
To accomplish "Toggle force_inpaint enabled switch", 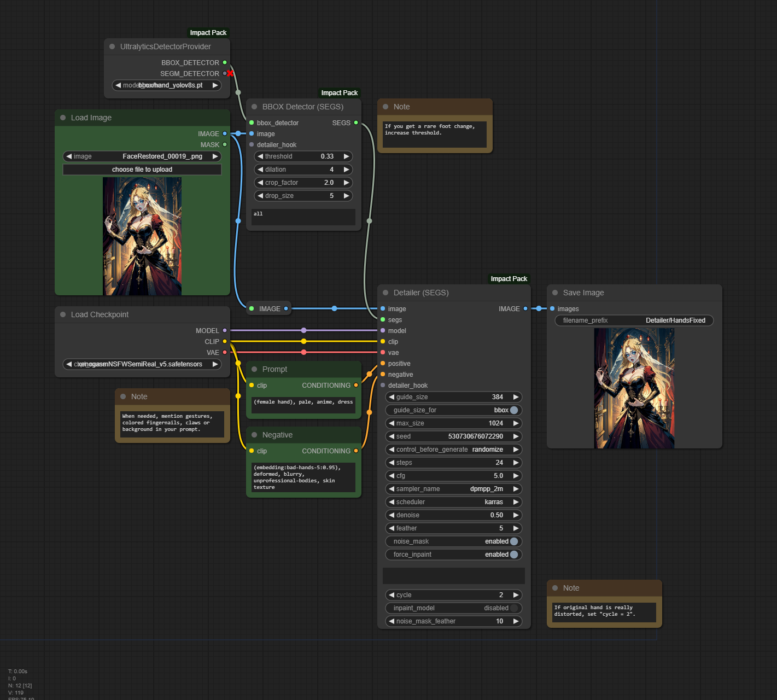I will point(513,555).
